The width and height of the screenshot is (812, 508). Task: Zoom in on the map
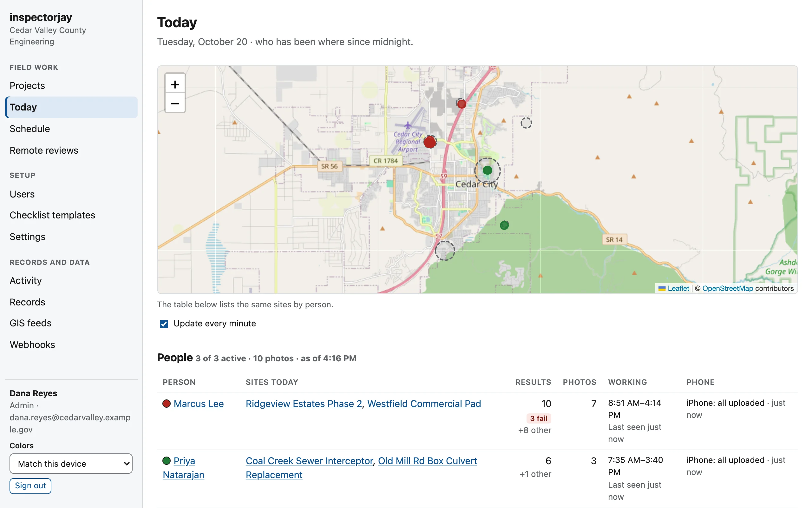click(x=175, y=84)
